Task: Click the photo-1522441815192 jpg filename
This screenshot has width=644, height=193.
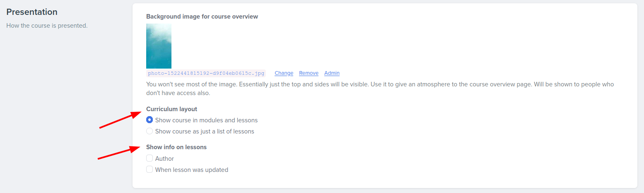Action: pyautogui.click(x=206, y=73)
